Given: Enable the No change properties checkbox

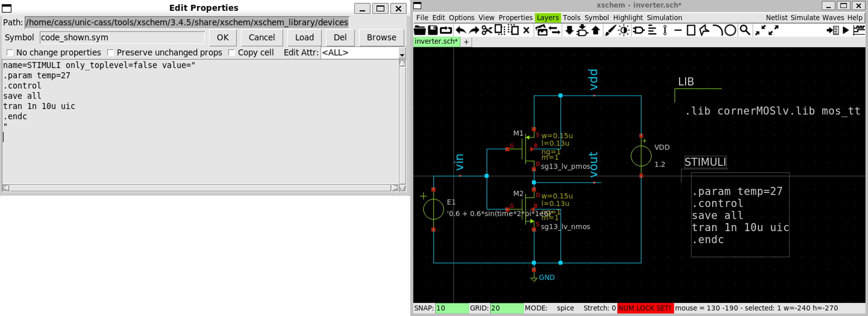Looking at the screenshot, I should tap(10, 53).
